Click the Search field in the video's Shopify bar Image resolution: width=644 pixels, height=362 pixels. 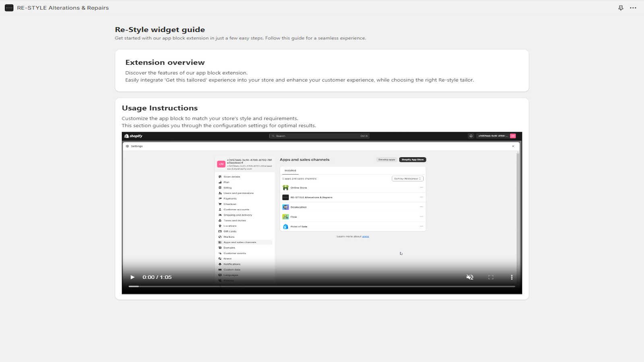319,136
